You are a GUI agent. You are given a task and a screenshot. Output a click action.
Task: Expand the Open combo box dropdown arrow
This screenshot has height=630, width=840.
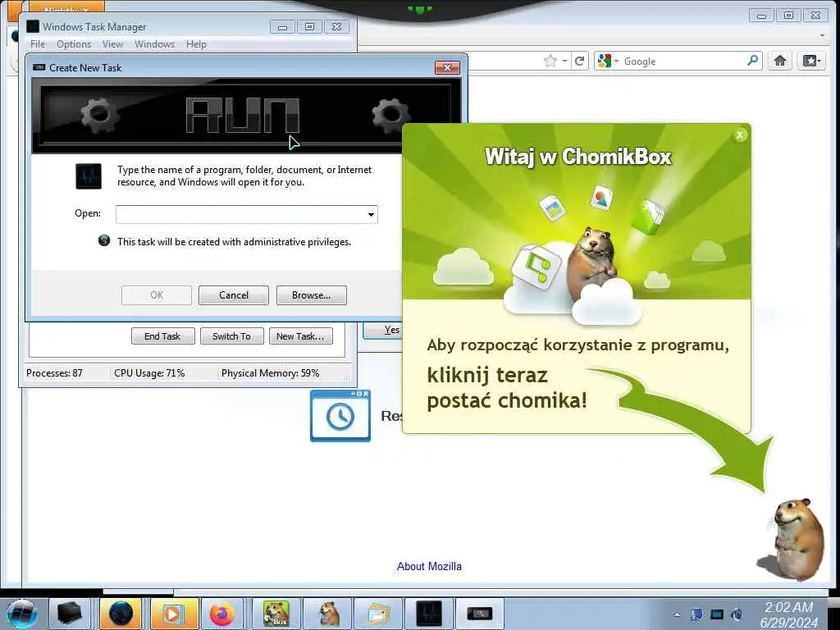(x=371, y=214)
